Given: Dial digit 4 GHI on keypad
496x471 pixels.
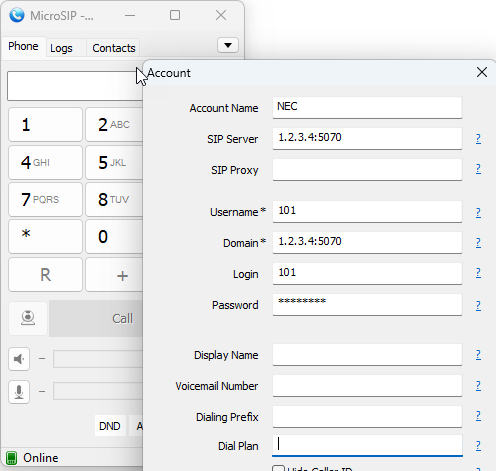Looking at the screenshot, I should click(45, 162).
